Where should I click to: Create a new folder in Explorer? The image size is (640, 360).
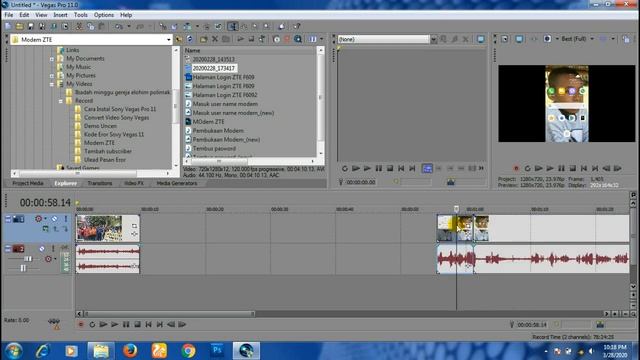click(x=203, y=39)
